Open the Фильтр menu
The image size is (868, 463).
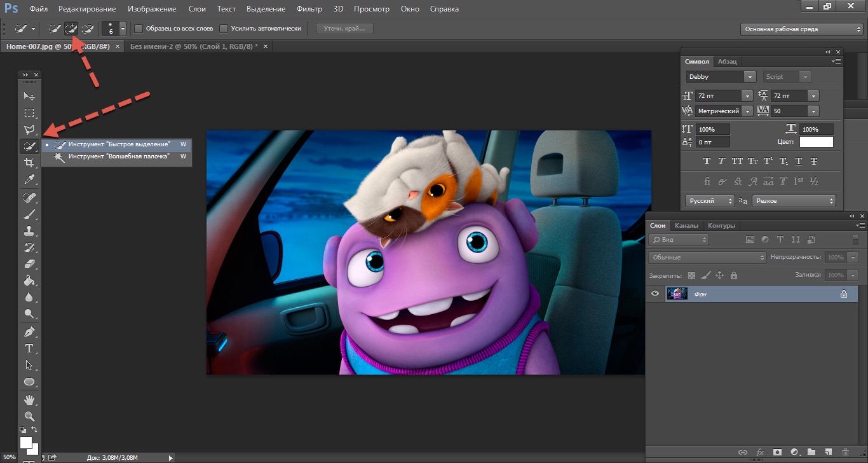tap(308, 9)
